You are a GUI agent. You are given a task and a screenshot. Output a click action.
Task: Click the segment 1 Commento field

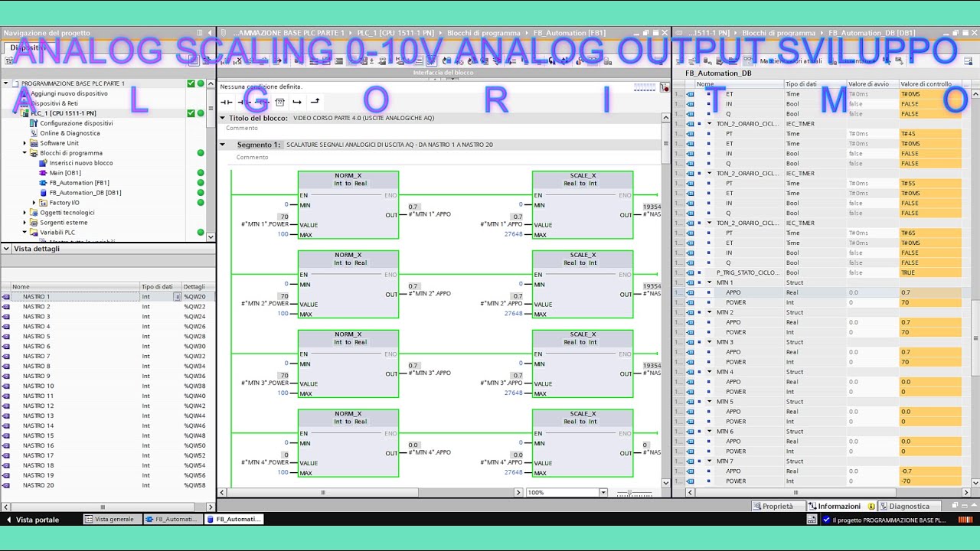click(252, 158)
